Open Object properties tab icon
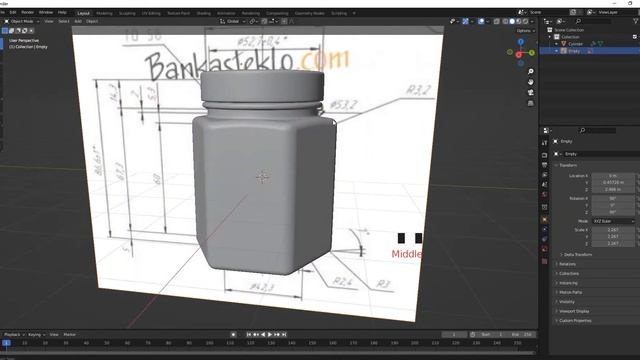 tap(544, 220)
